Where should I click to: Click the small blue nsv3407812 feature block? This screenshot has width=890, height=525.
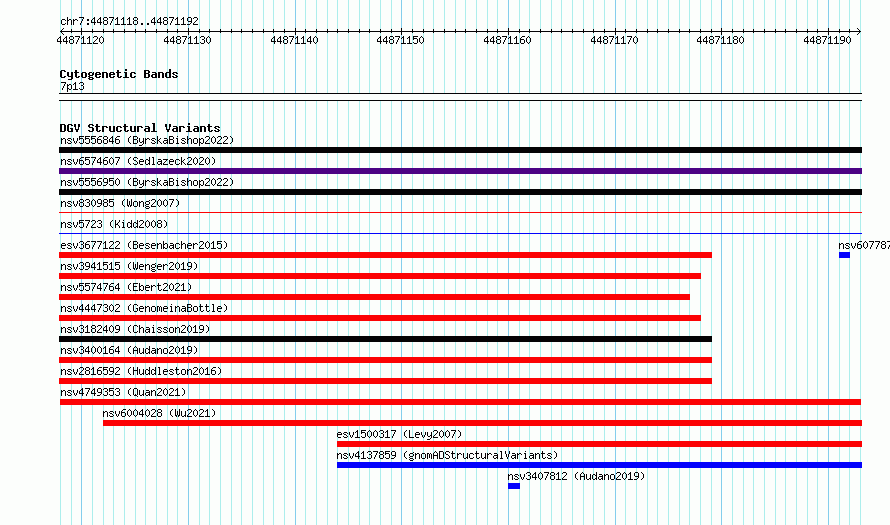pyautogui.click(x=514, y=486)
